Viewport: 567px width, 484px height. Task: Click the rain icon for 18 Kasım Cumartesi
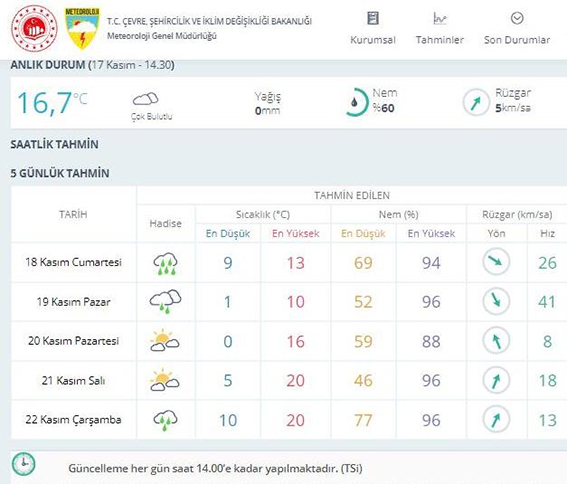pyautogui.click(x=165, y=263)
